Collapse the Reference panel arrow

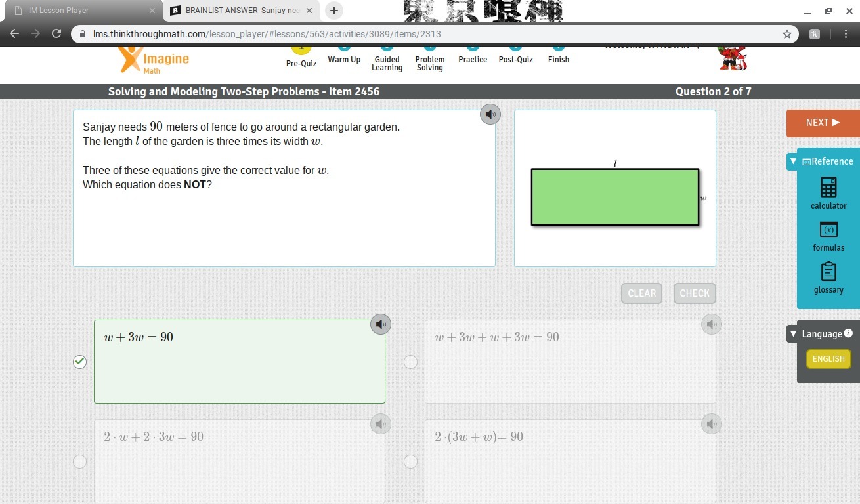click(793, 161)
